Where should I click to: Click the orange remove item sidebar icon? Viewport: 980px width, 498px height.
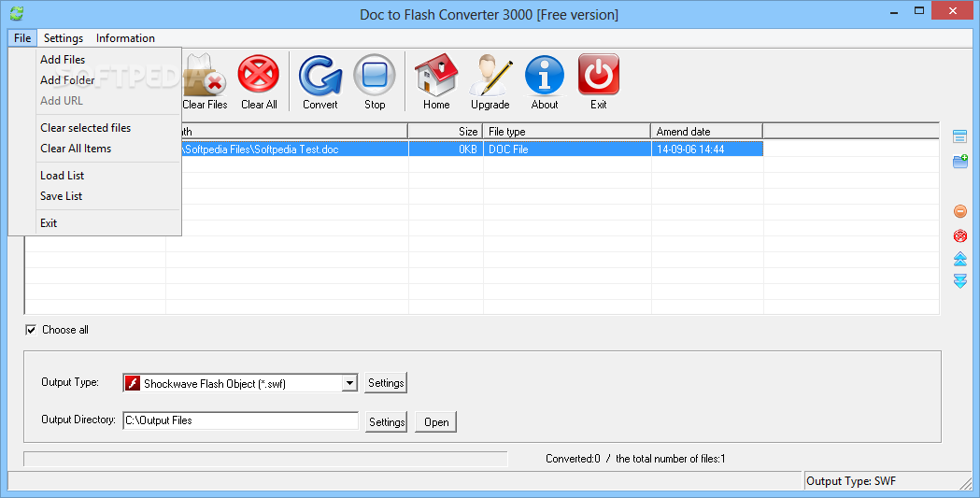point(960,211)
